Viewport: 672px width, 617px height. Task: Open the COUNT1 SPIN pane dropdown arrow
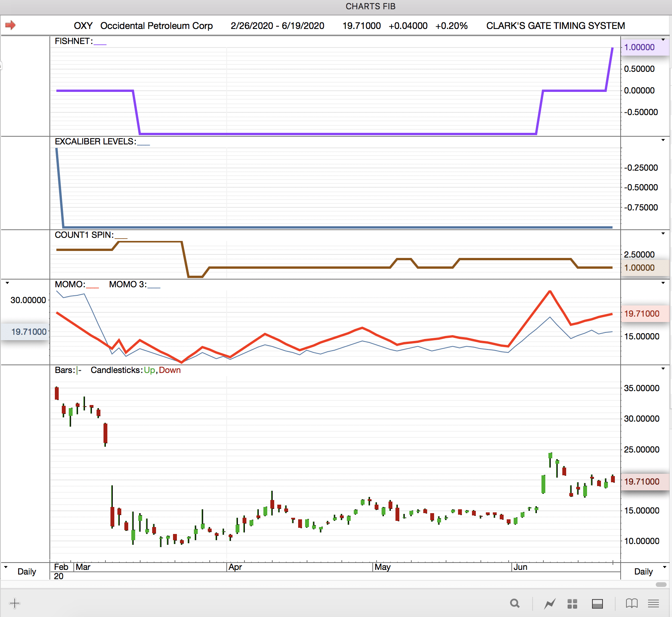[x=663, y=234]
